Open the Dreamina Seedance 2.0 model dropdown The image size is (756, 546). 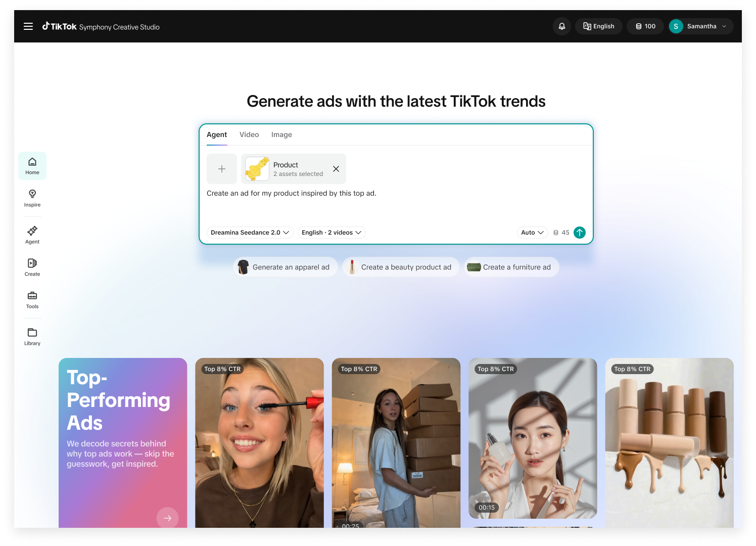point(250,233)
